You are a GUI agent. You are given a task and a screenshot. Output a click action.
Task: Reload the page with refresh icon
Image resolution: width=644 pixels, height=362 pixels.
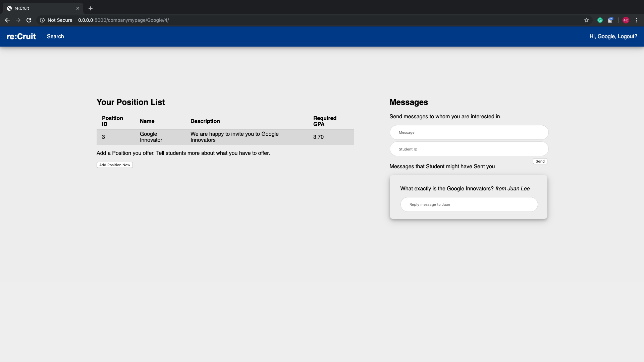pyautogui.click(x=29, y=20)
